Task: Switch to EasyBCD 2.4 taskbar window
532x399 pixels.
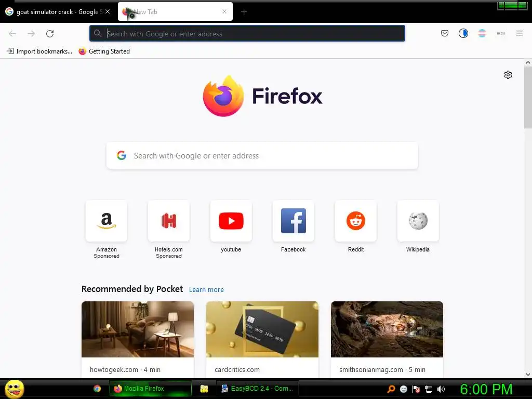Action: tap(258, 389)
